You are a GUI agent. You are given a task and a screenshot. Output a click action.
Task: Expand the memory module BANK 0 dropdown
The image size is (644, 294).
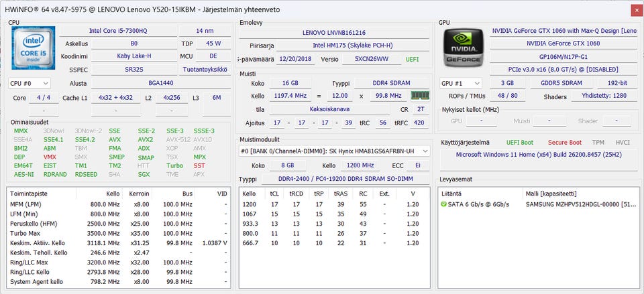[x=334, y=151]
